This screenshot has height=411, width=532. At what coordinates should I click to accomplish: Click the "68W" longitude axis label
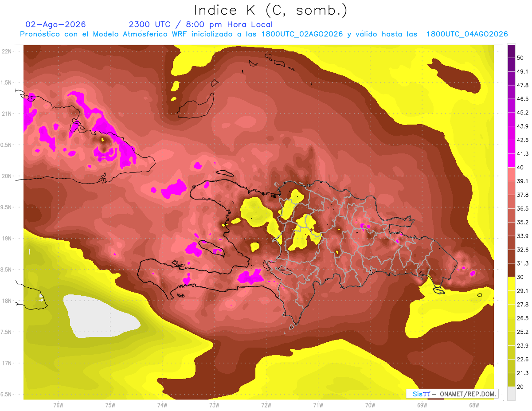click(x=474, y=405)
